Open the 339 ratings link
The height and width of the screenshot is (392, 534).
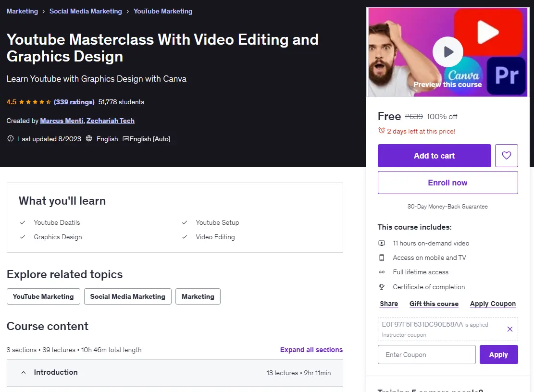click(74, 102)
